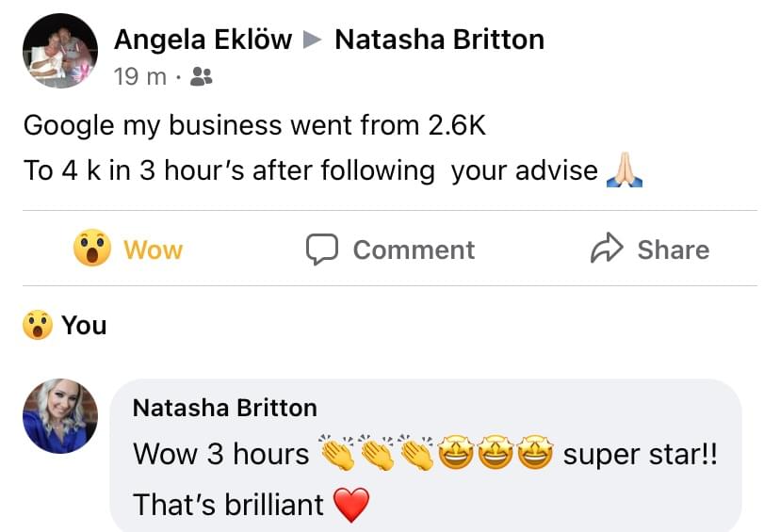Click the Share arrow icon

pos(606,250)
